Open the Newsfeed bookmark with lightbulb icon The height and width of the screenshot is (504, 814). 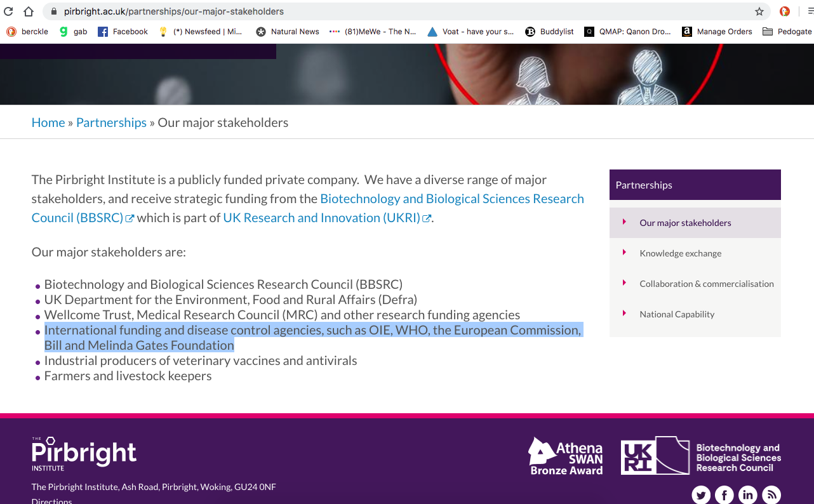(x=200, y=32)
